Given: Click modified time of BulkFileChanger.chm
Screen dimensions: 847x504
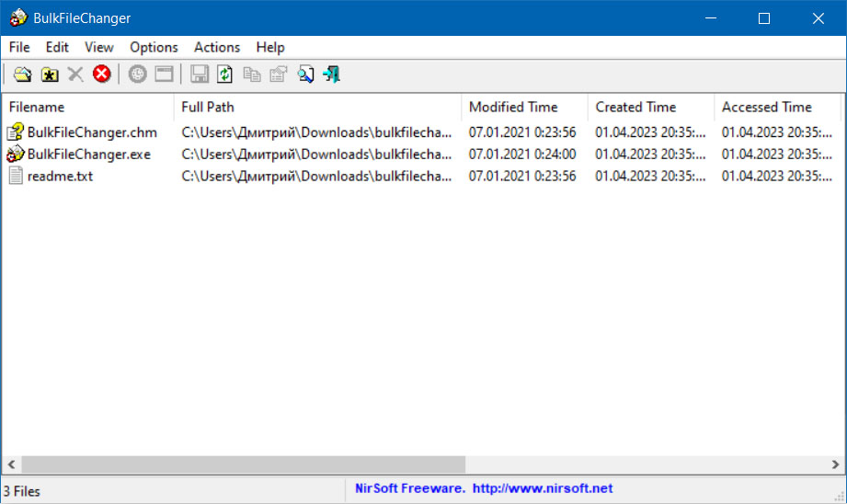Looking at the screenshot, I should (x=521, y=132).
